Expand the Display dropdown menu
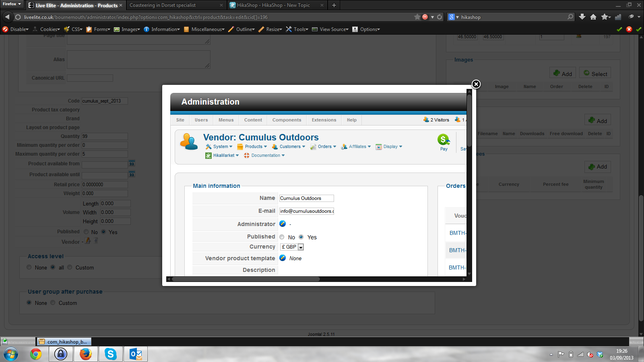This screenshot has height=362, width=644. pyautogui.click(x=389, y=146)
